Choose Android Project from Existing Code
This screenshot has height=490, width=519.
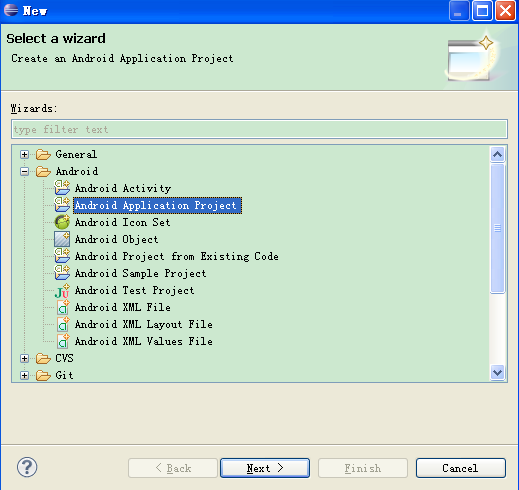(x=177, y=256)
